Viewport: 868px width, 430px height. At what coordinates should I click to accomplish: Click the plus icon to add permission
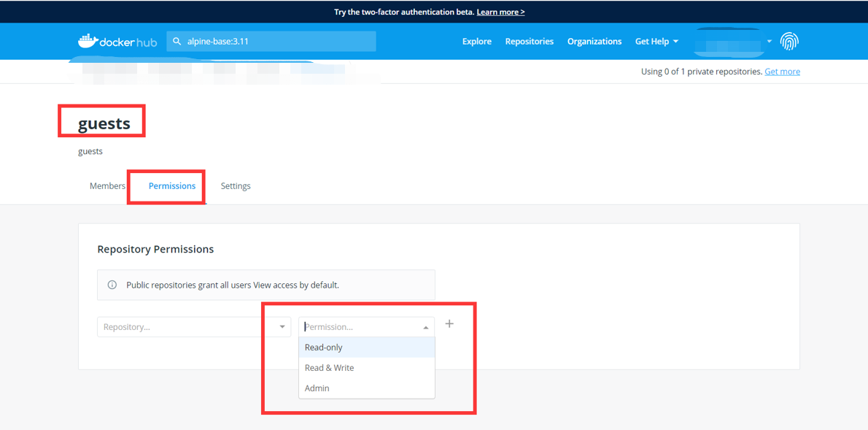[449, 324]
